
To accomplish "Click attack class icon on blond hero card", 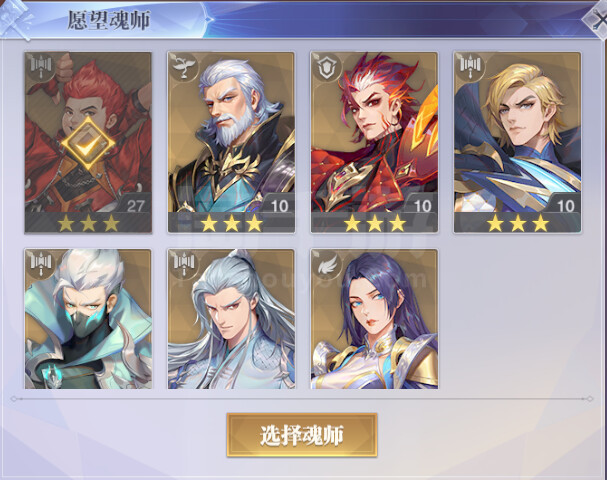I will [x=470, y=66].
